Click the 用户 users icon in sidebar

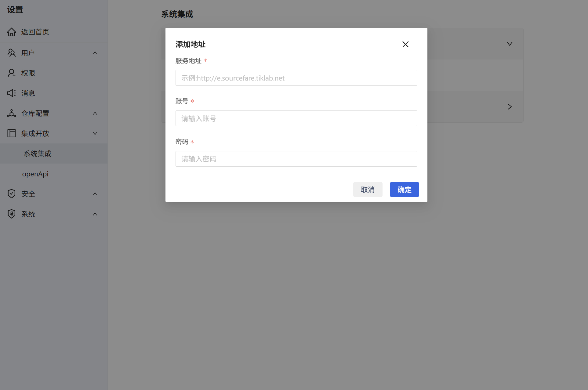(12, 53)
